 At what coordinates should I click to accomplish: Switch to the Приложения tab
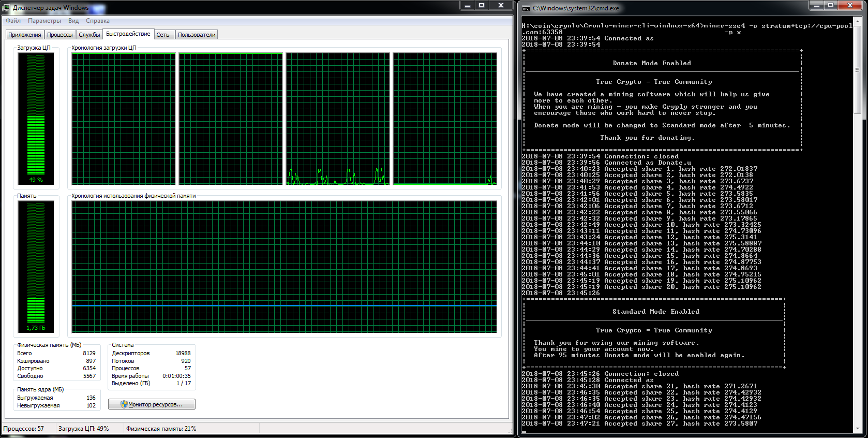coord(25,35)
